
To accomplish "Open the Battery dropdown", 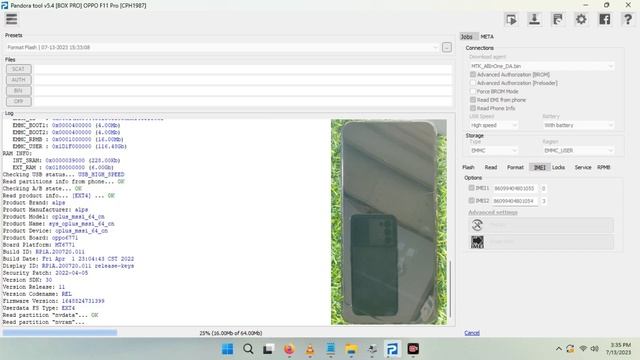I will click(x=578, y=125).
